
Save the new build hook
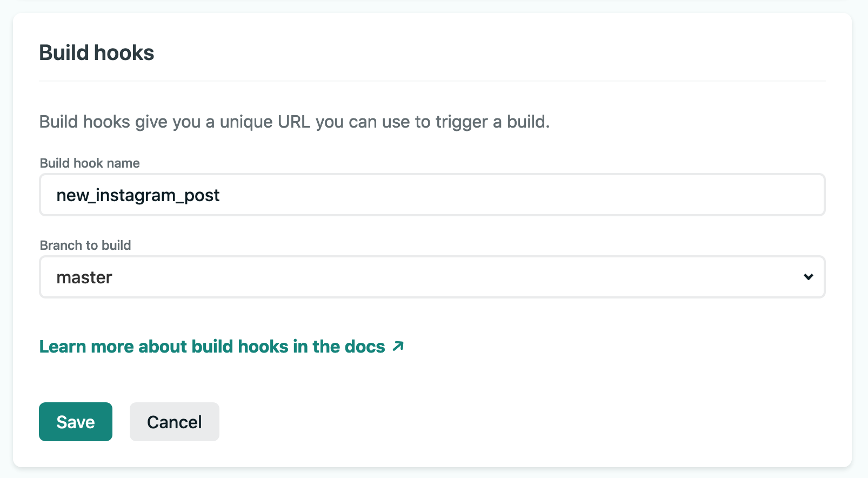pyautogui.click(x=76, y=422)
